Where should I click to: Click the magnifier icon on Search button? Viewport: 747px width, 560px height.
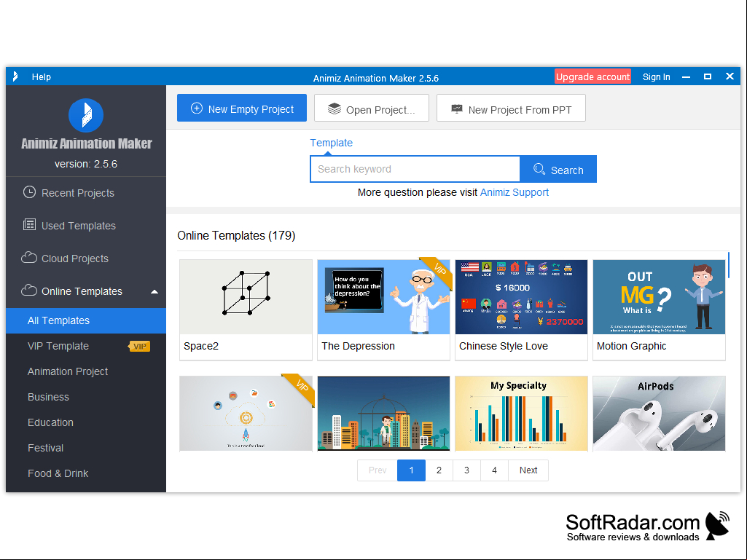click(539, 169)
